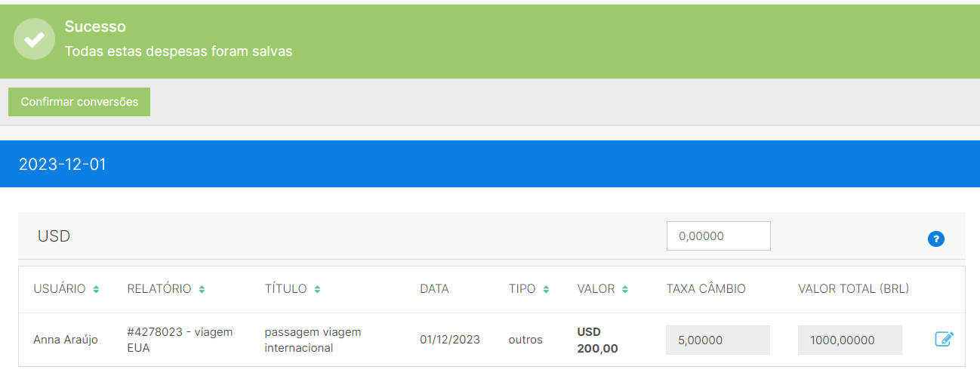
Task: Sort by the Valor column arrows
Action: point(625,289)
